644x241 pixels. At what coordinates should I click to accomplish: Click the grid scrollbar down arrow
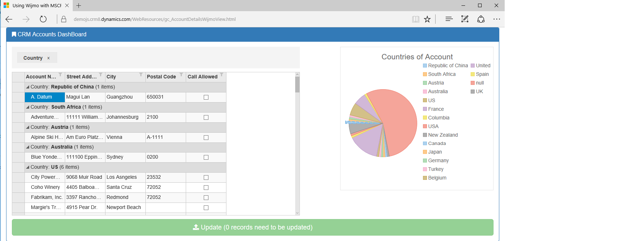pos(297,213)
